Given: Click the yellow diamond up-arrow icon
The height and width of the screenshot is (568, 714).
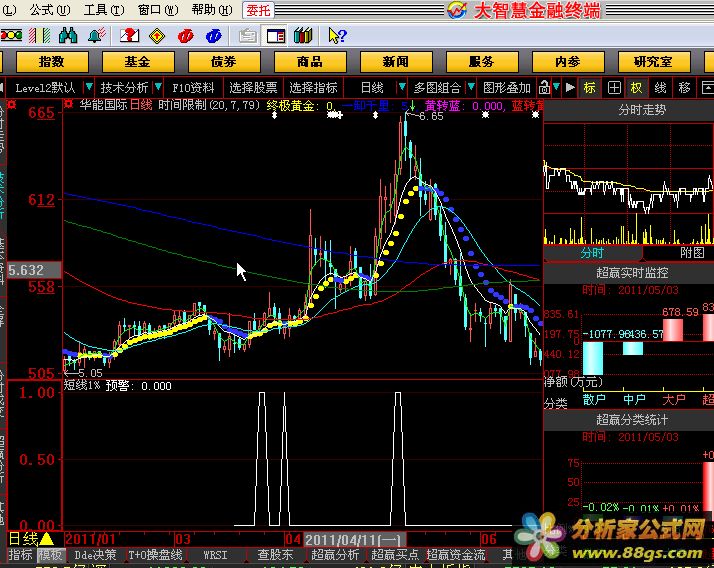Looking at the screenshot, I should coord(157,36).
